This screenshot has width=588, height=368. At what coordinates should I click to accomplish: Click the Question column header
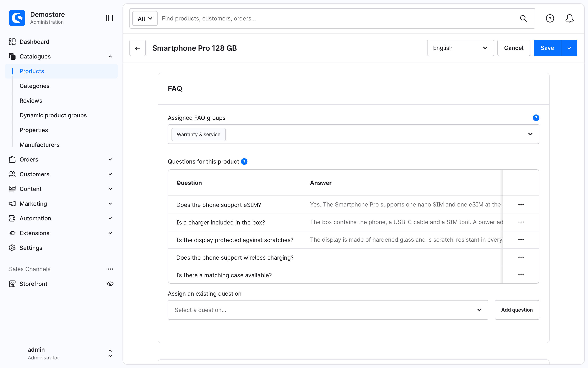(189, 183)
